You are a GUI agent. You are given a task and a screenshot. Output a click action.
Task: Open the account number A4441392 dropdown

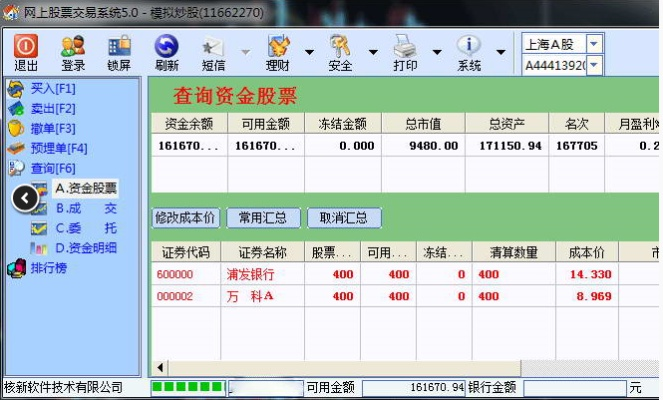click(x=594, y=65)
